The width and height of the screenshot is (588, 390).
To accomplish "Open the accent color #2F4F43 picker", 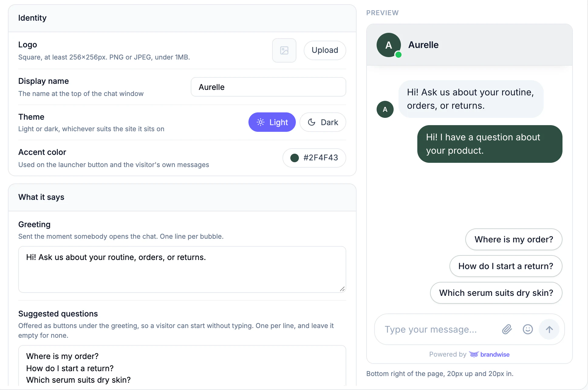I will [314, 158].
